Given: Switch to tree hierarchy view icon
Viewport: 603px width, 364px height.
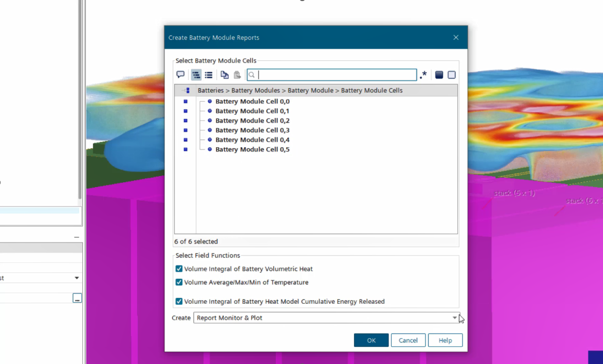Looking at the screenshot, I should click(x=196, y=74).
